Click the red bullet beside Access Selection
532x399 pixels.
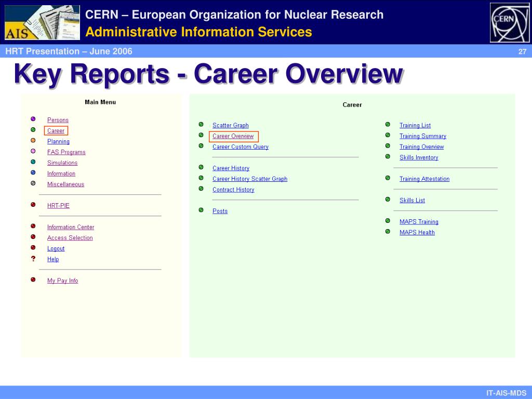[33, 237]
